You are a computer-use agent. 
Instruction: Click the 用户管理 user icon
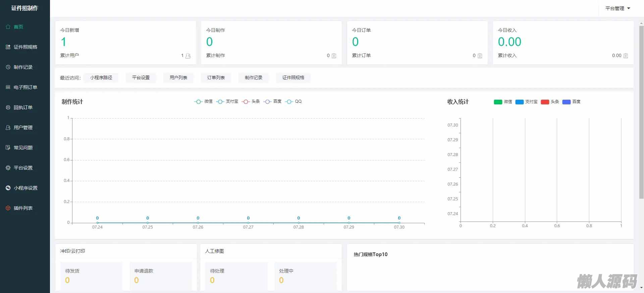[8, 128]
